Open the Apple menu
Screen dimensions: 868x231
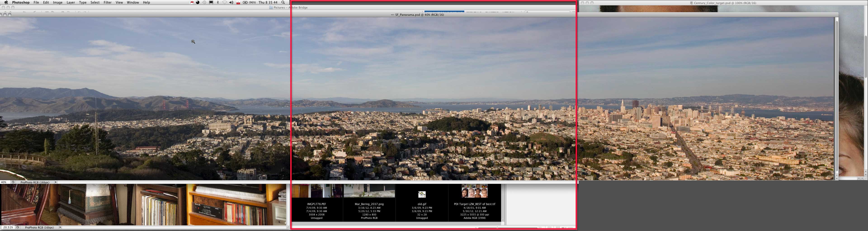point(6,2)
